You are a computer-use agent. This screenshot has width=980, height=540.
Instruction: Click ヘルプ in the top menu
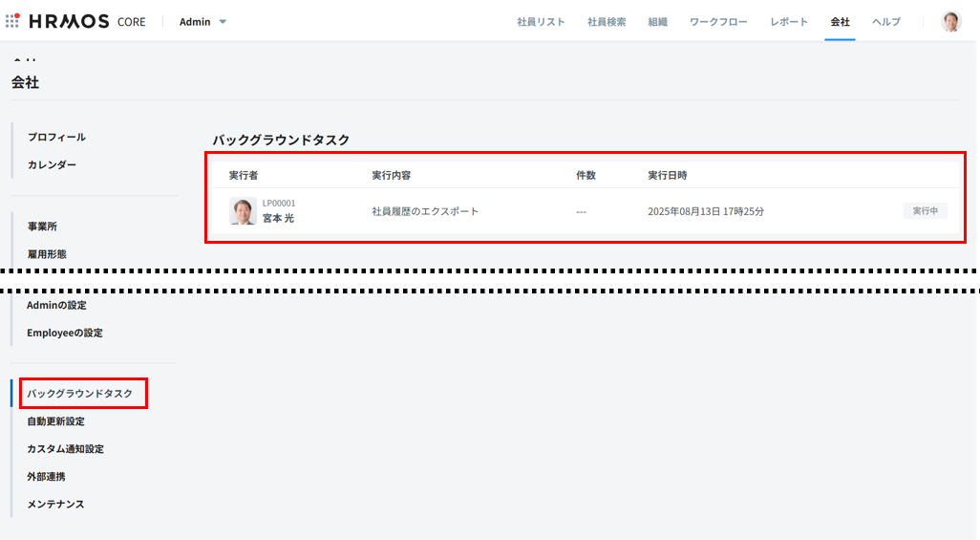[885, 22]
